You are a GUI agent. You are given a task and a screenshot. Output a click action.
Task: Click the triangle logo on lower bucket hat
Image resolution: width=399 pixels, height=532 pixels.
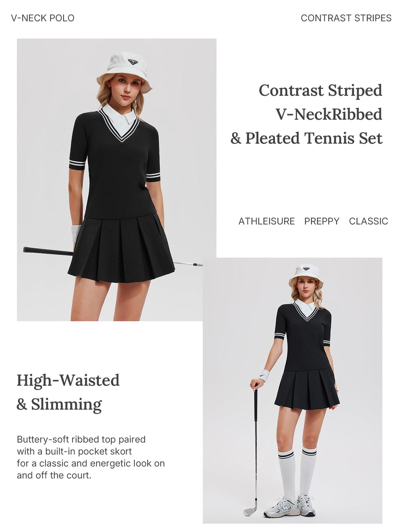[306, 269]
